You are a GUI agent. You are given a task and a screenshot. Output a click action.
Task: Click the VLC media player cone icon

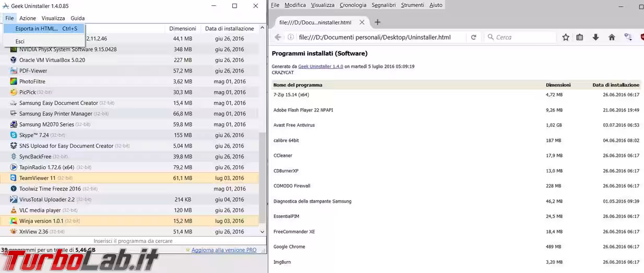click(x=14, y=210)
